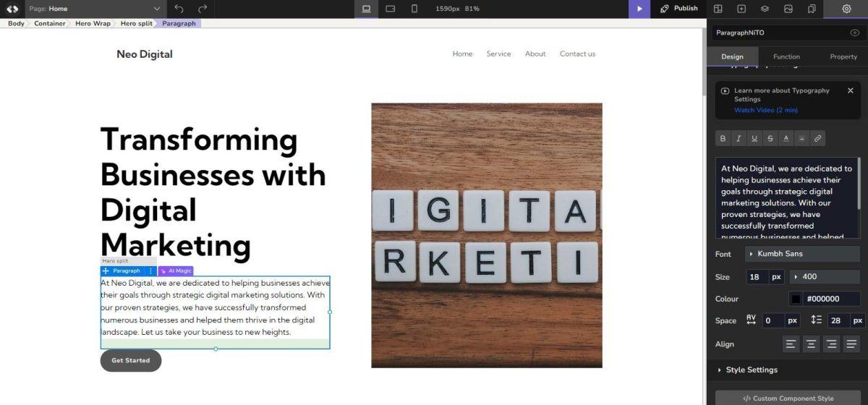Image resolution: width=868 pixels, height=405 pixels.
Task: Switch to desktop device preview
Action: click(x=366, y=9)
